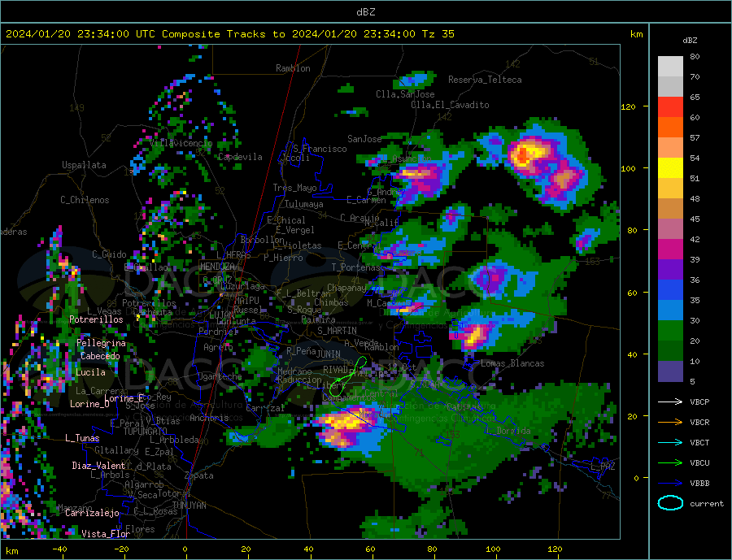Click the 'Clla.El_Cavadito' label
The image size is (732, 560).
tap(450, 105)
